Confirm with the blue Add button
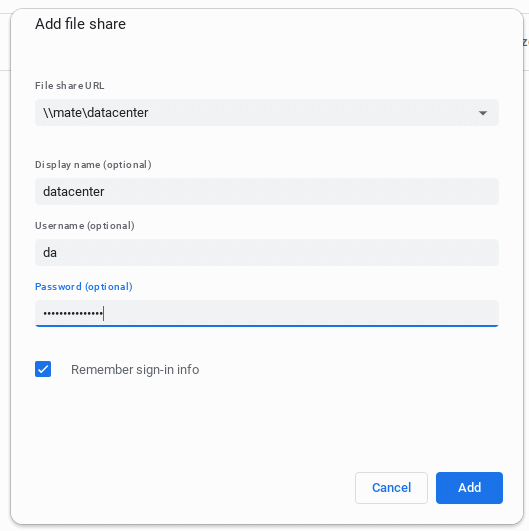This screenshot has width=529, height=531. [x=469, y=488]
